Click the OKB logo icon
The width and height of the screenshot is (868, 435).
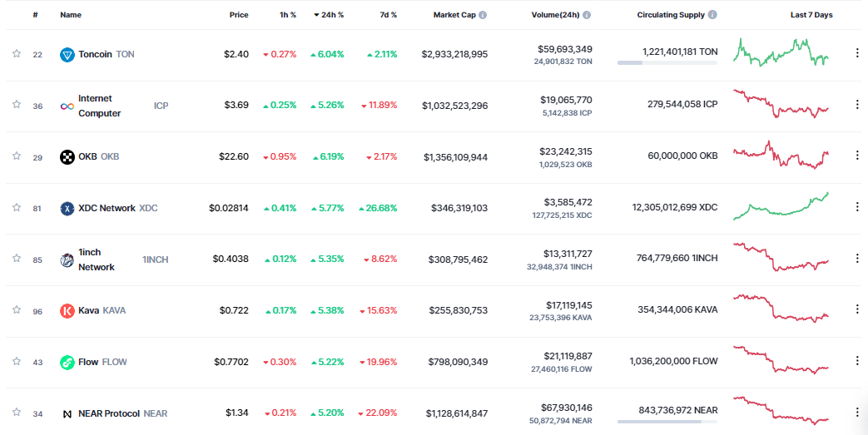[x=67, y=157]
